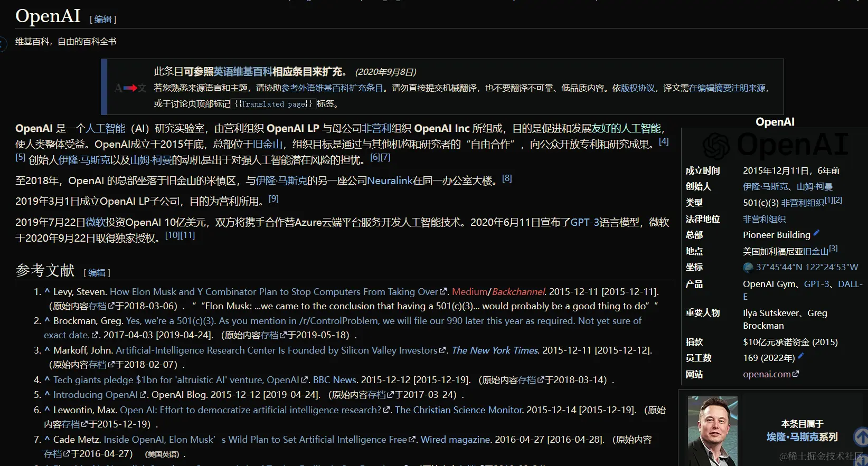
Task: Open 伊隆·马斯克 link in the first paragraph
Action: [x=84, y=160]
